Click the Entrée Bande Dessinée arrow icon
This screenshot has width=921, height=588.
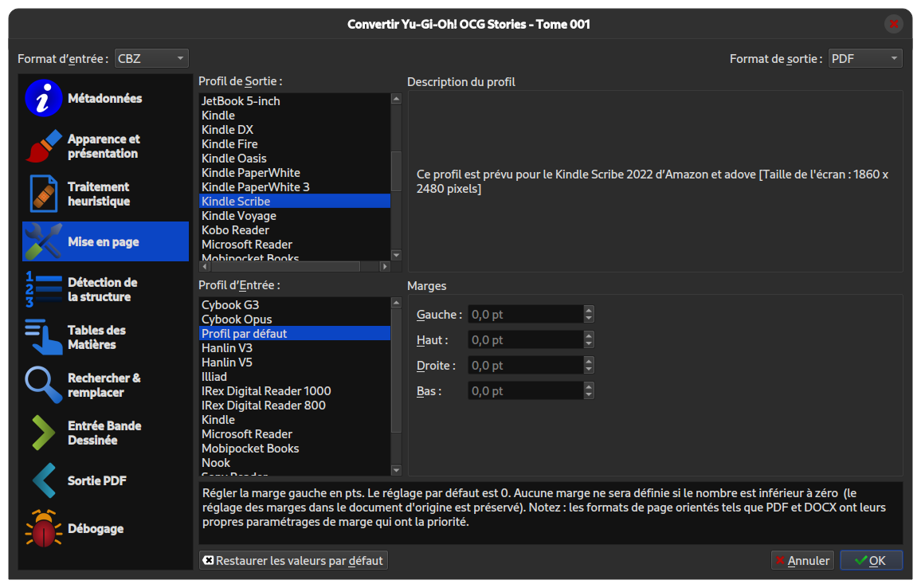click(43, 433)
